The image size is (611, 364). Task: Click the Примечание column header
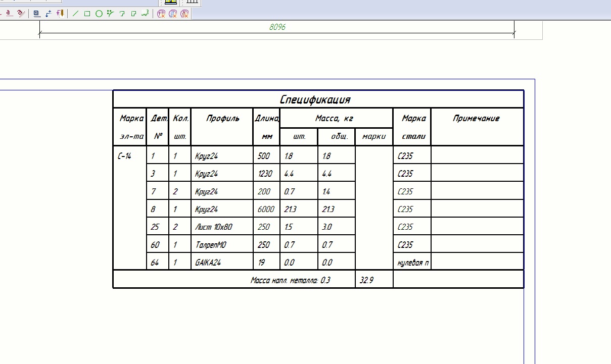click(x=476, y=119)
